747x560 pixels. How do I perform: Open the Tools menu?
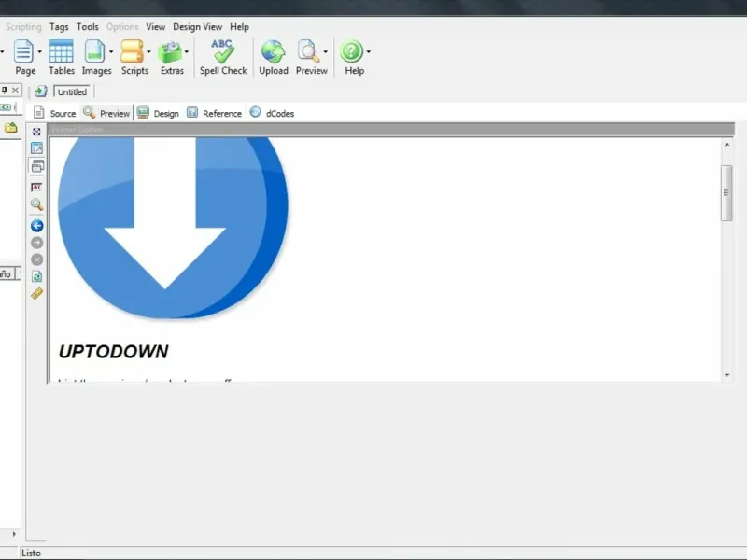[x=88, y=27]
